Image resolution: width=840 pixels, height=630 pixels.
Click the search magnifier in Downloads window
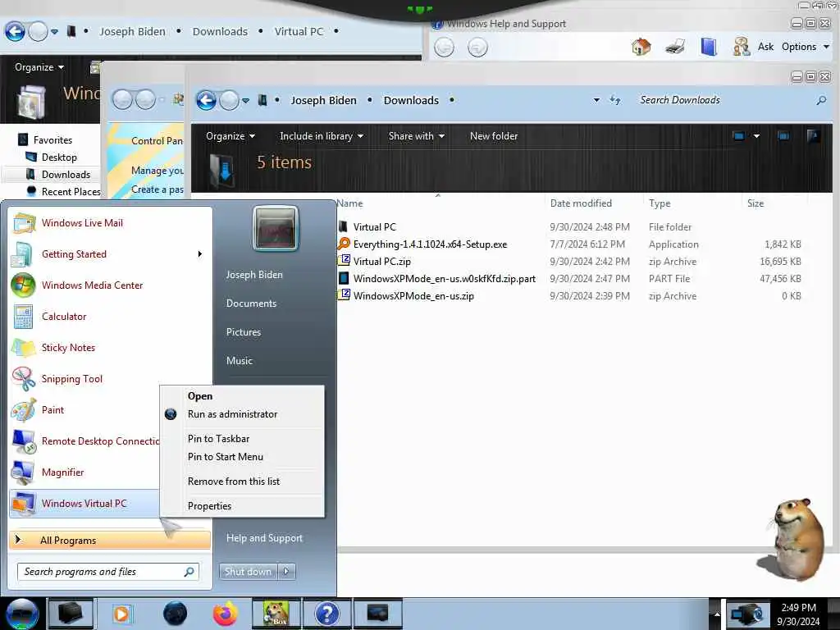click(x=820, y=100)
